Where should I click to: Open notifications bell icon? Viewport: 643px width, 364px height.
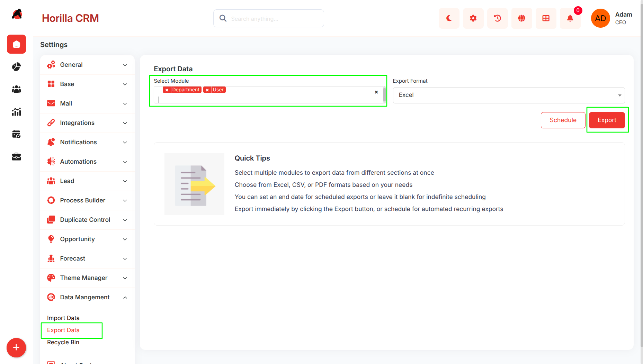coord(570,18)
